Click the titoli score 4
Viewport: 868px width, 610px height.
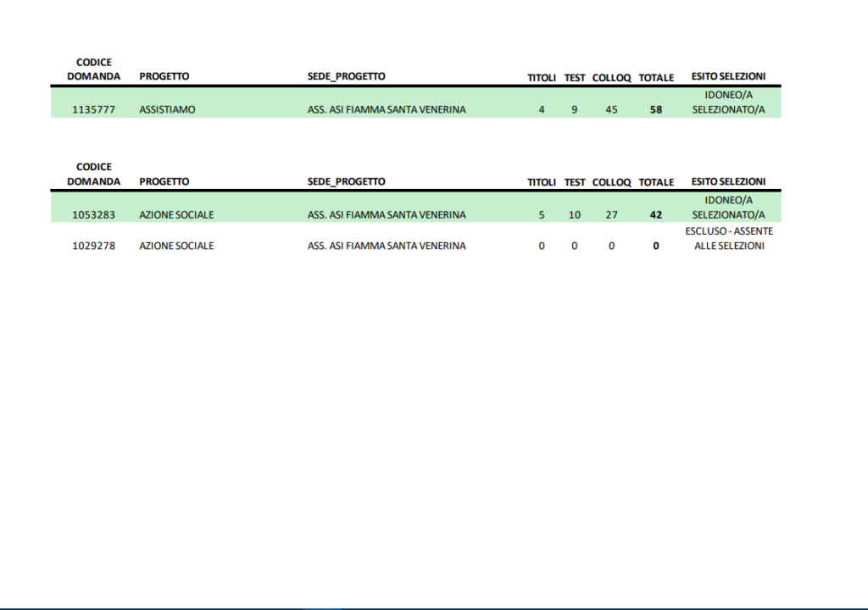pos(542,109)
